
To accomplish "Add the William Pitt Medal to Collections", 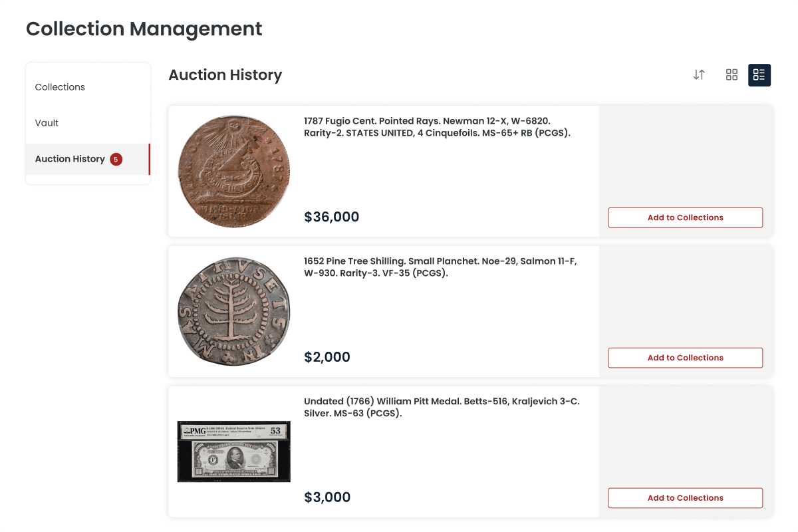I will click(x=685, y=498).
